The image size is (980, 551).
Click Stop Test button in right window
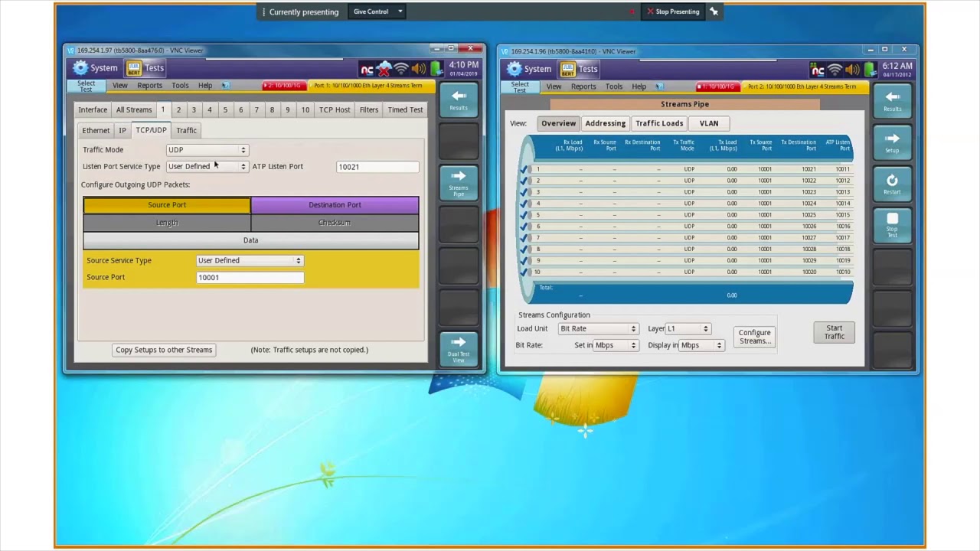click(892, 225)
